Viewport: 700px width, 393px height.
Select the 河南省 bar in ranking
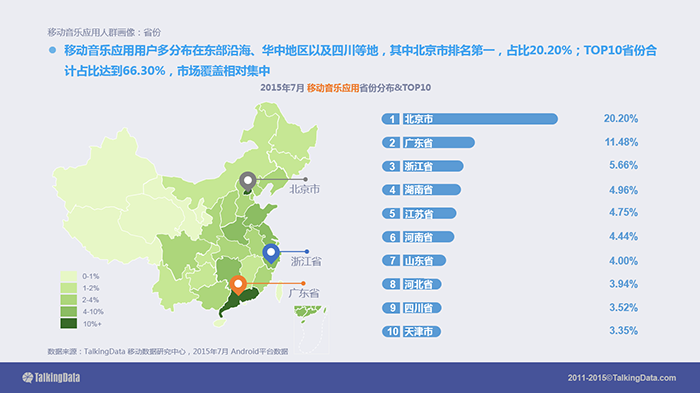point(428,237)
